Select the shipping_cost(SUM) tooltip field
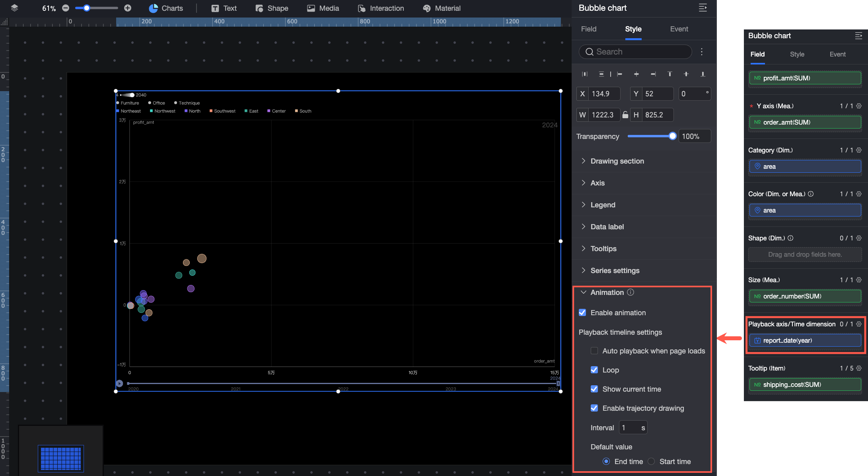868x476 pixels. 805,384
